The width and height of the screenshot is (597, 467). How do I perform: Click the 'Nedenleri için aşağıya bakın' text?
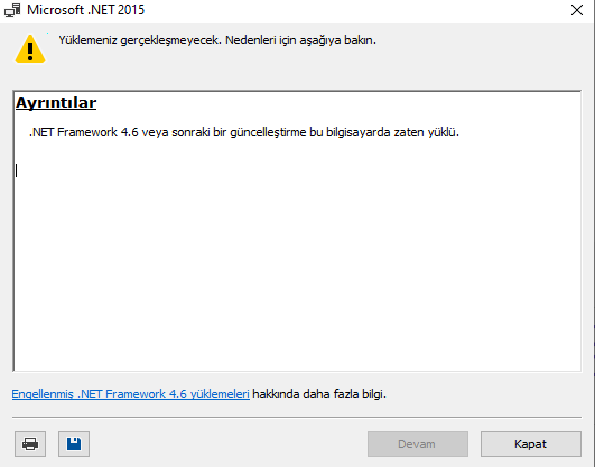click(300, 40)
